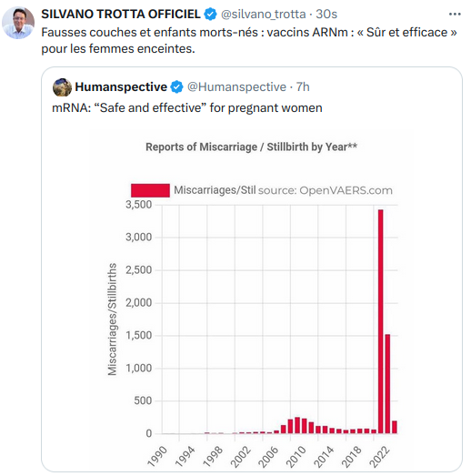
Task: Click the red Miscarriages legend swatch
Action: point(150,190)
